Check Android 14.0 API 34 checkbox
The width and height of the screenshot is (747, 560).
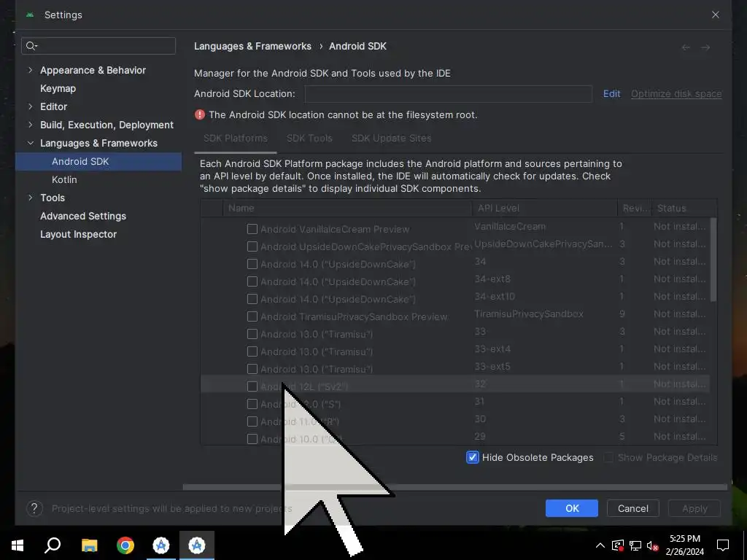click(252, 264)
